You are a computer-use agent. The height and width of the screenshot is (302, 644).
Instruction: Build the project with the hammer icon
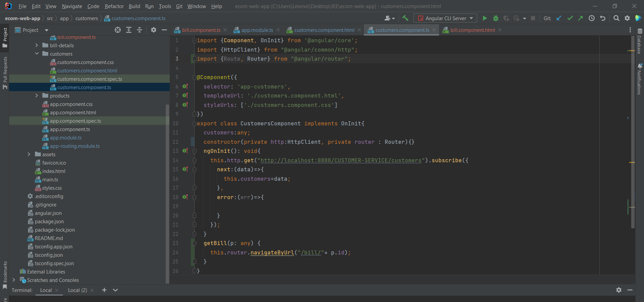[406, 18]
